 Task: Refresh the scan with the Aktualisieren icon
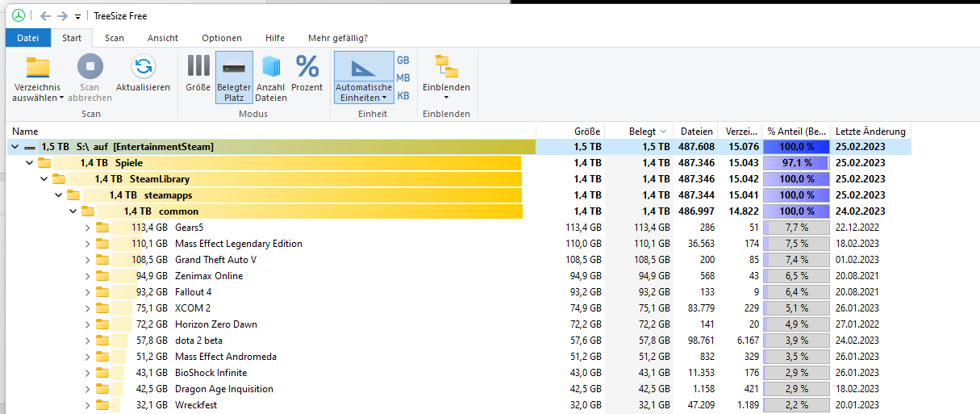tap(143, 66)
